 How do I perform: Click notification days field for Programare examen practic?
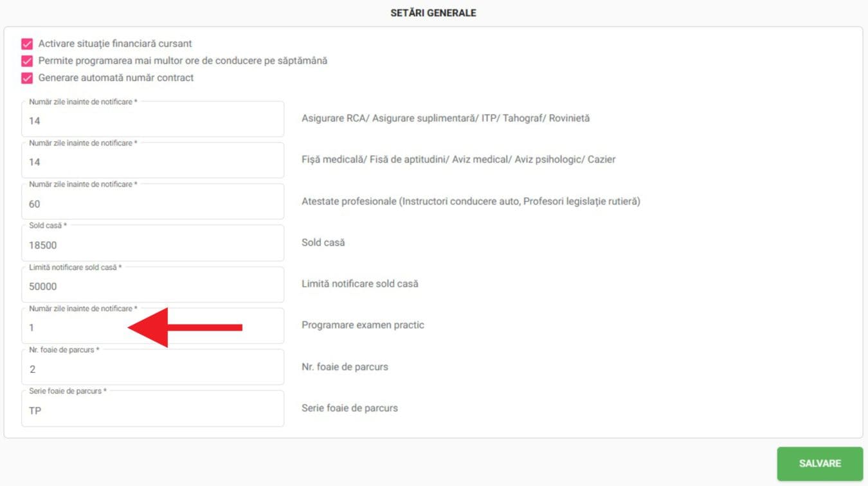[x=77, y=327]
